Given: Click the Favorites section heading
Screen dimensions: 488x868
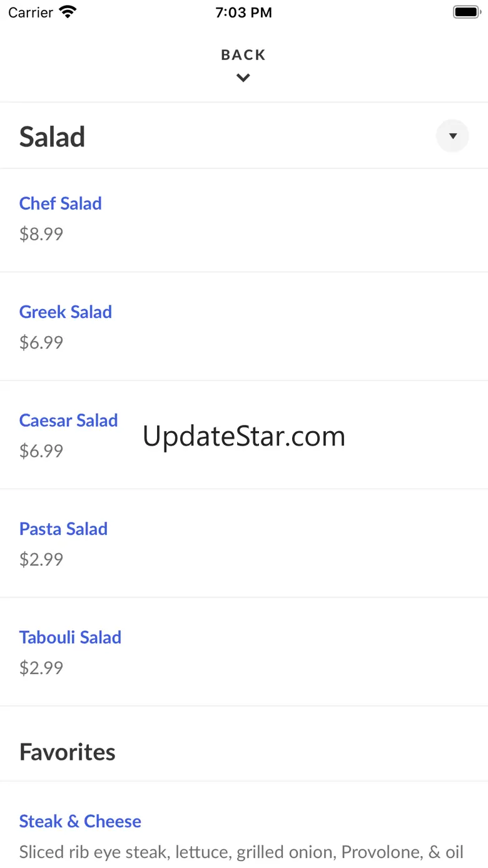Looking at the screenshot, I should tap(68, 752).
